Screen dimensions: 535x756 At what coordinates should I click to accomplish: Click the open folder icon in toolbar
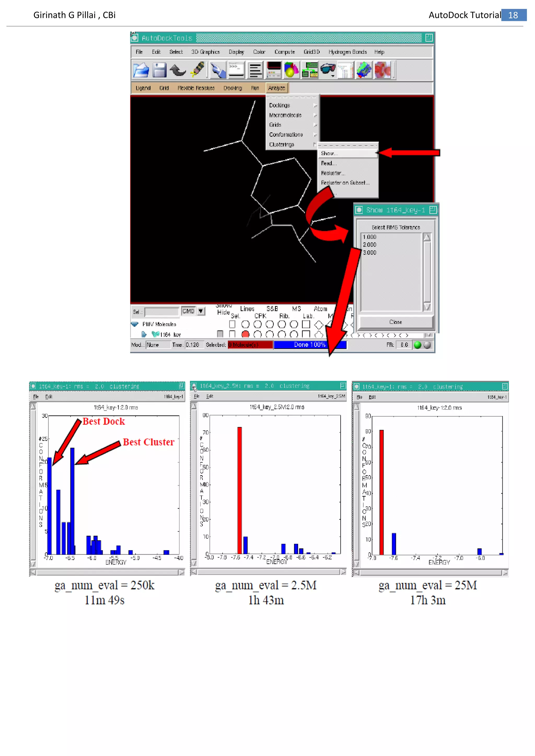(x=141, y=70)
